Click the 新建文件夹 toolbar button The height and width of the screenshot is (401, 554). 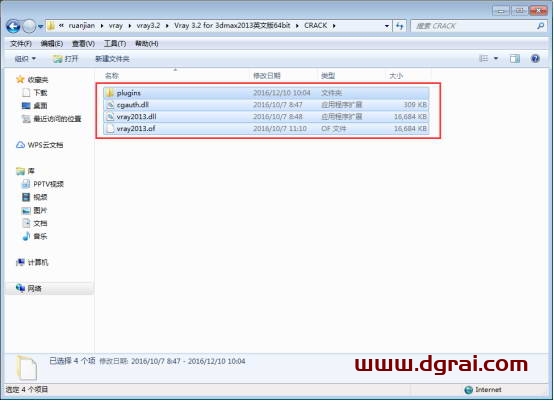coord(112,59)
